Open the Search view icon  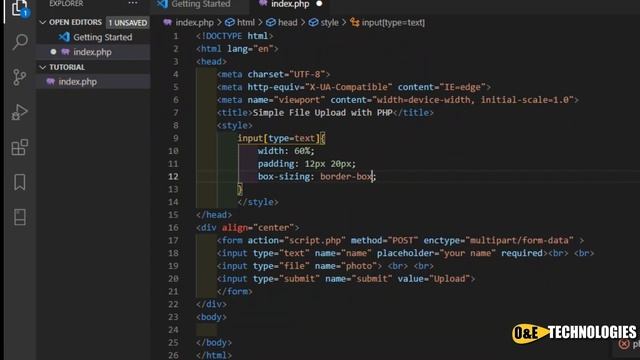(20, 42)
